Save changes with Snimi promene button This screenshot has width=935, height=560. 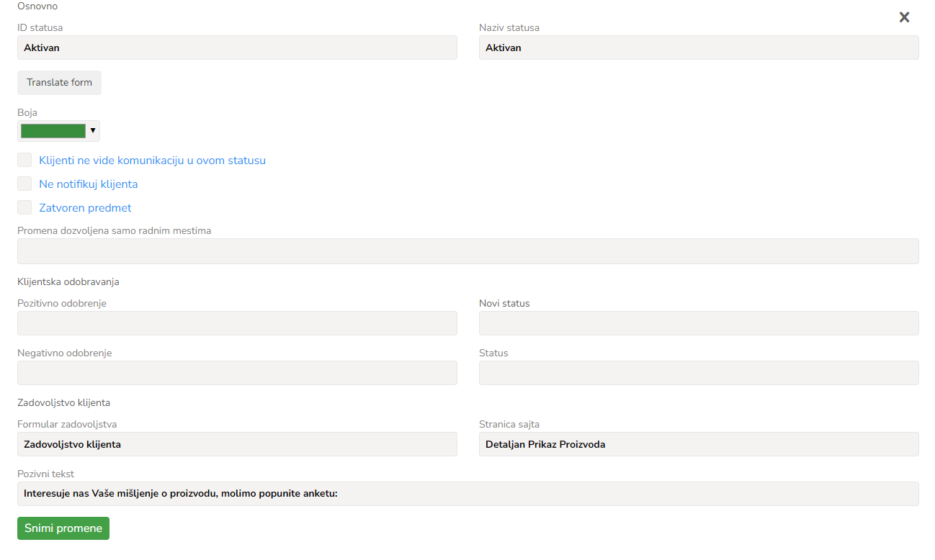[63, 528]
